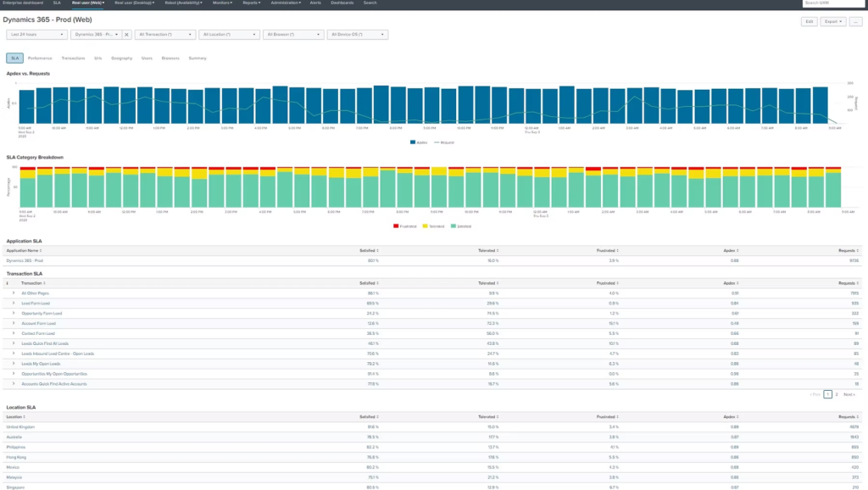Open Search in top navigation
868x490 pixels.
coord(370,3)
